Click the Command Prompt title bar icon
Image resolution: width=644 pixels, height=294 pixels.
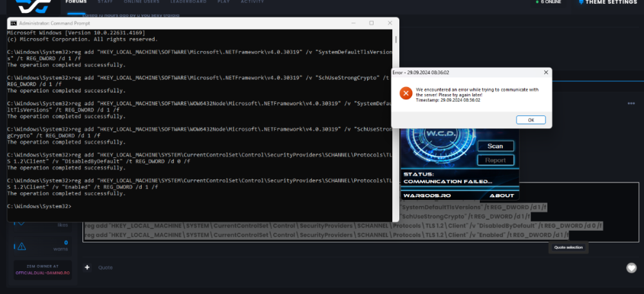pos(14,23)
